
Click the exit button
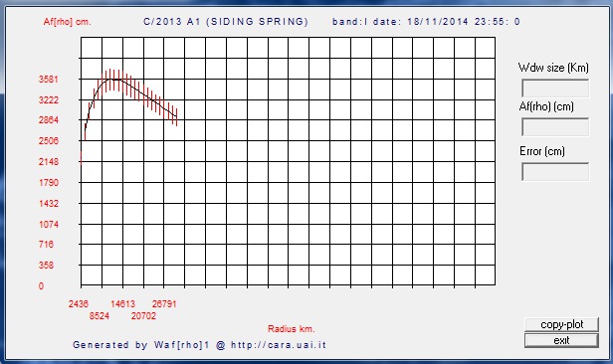click(x=561, y=340)
